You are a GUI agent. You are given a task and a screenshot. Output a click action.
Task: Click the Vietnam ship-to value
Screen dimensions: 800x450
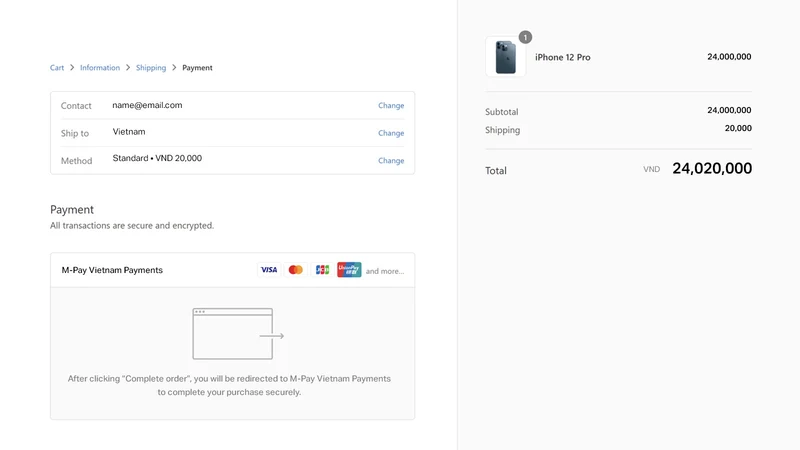coord(129,132)
